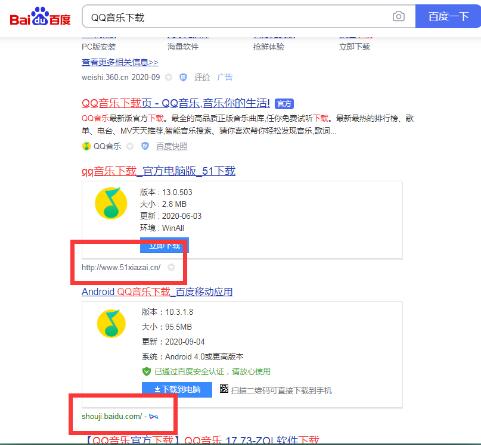Click the 百度一下 search button

[x=448, y=16]
